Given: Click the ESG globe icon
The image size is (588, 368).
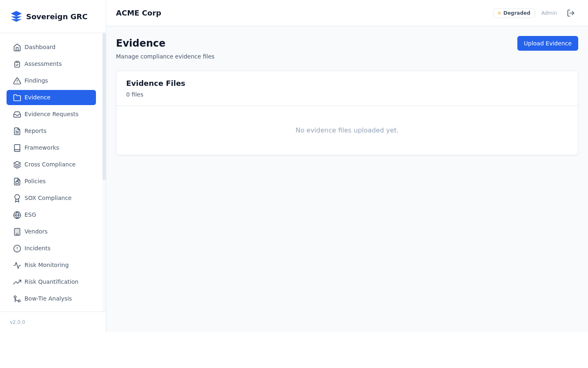Looking at the screenshot, I should [17, 215].
